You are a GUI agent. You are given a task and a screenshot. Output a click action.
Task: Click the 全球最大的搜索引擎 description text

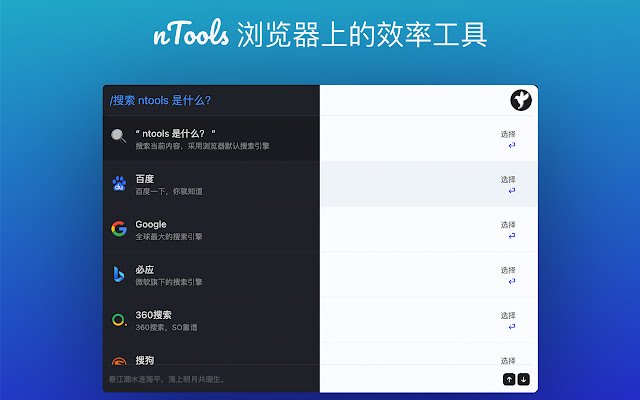169,236
